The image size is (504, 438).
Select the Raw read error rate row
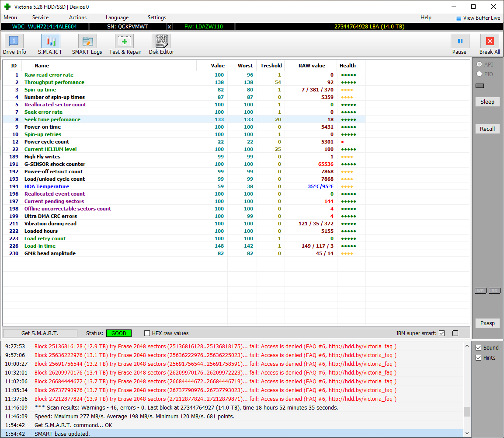coord(184,75)
